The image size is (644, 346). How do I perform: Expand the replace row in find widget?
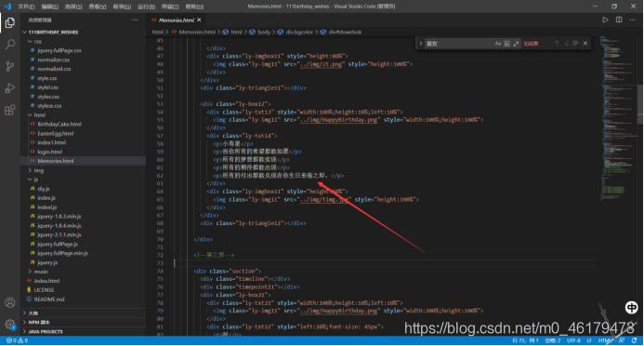coord(421,43)
